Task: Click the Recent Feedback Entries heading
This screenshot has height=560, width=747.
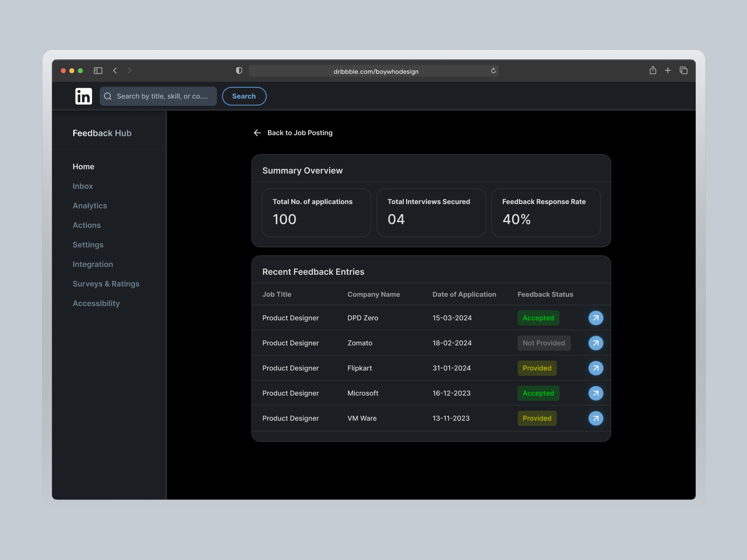Action: coord(313,272)
